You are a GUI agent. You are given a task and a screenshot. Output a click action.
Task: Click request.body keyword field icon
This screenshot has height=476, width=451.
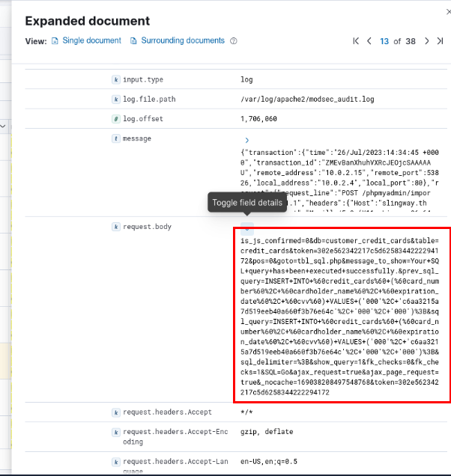click(116, 227)
